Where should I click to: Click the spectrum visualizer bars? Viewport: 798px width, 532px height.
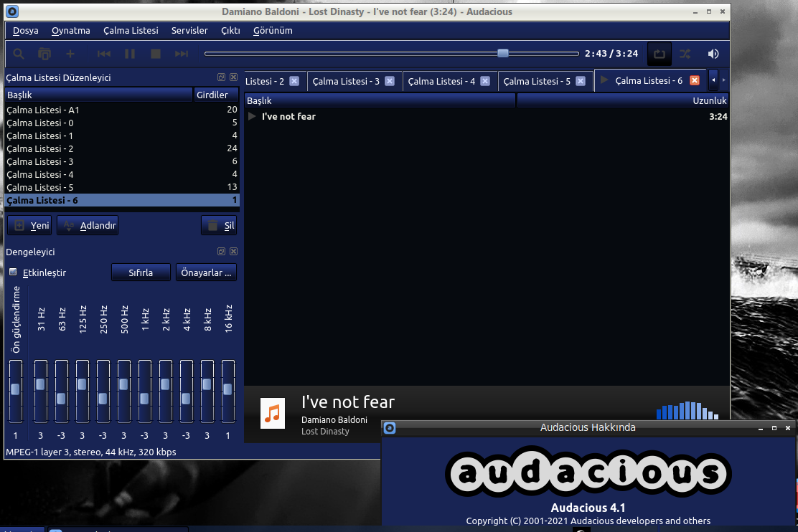[687, 410]
